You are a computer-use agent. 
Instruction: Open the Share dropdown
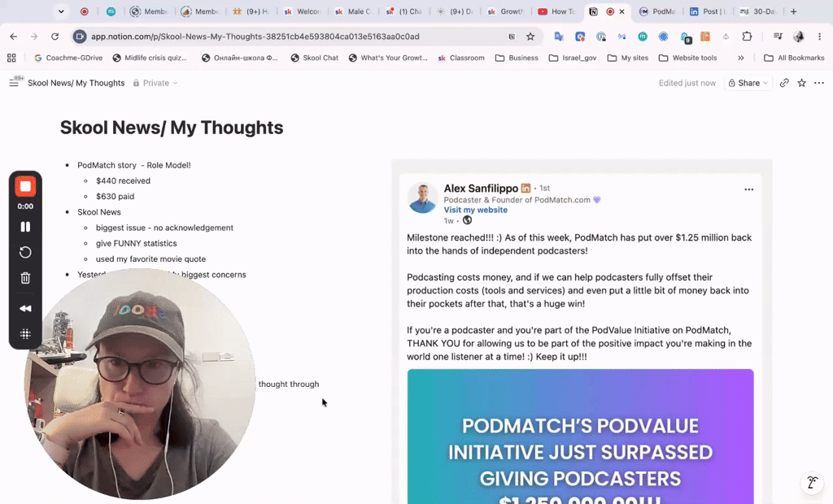click(x=748, y=83)
